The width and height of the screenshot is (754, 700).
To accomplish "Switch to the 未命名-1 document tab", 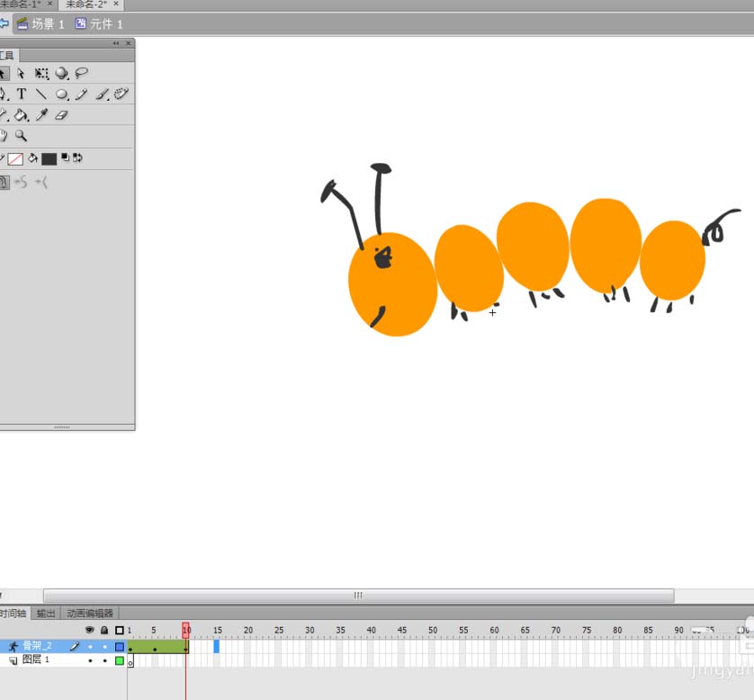I will [20, 4].
